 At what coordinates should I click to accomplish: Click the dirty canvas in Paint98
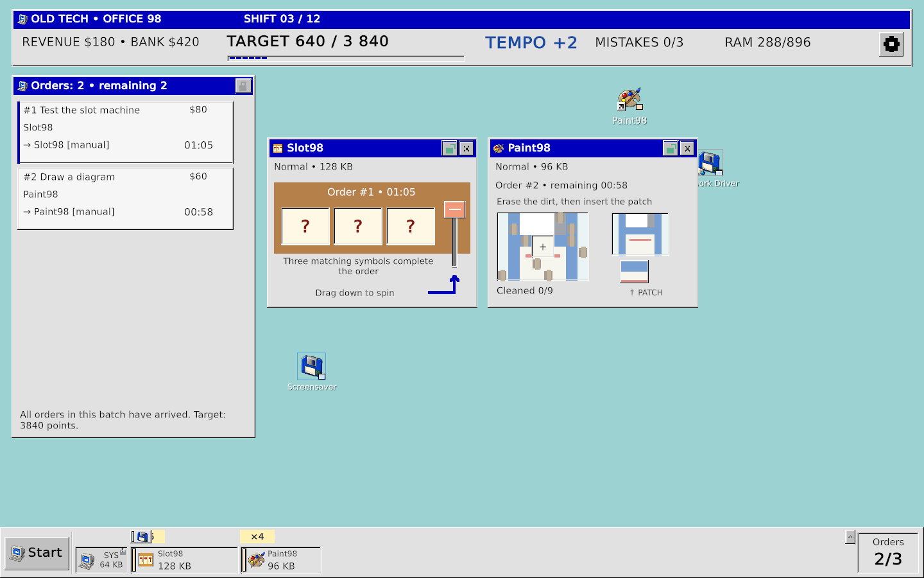543,247
